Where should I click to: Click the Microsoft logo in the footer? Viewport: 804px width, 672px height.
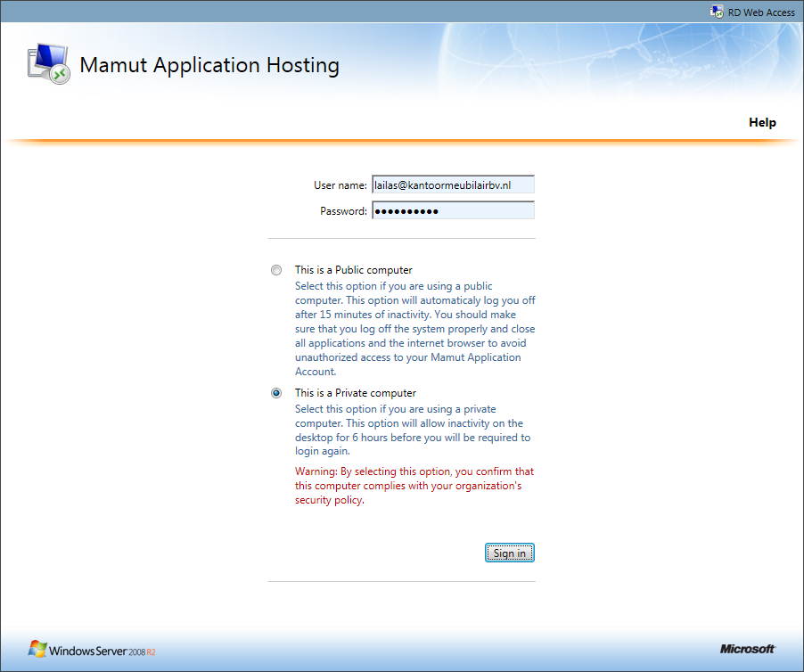click(747, 649)
